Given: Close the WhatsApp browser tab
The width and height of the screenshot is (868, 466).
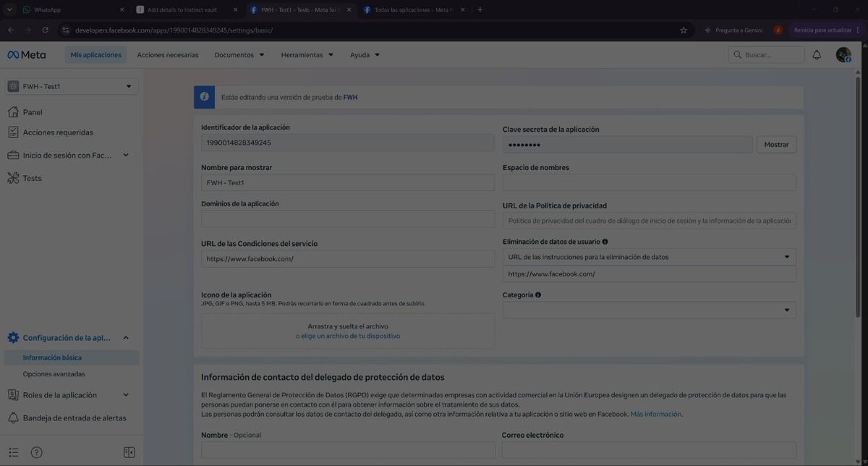Looking at the screenshot, I should pos(121,10).
